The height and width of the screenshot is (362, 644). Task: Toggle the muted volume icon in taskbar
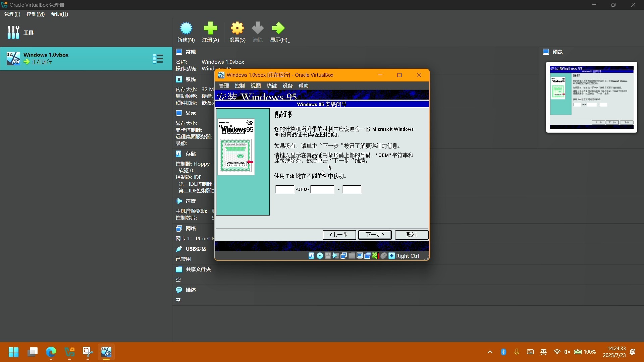click(567, 352)
